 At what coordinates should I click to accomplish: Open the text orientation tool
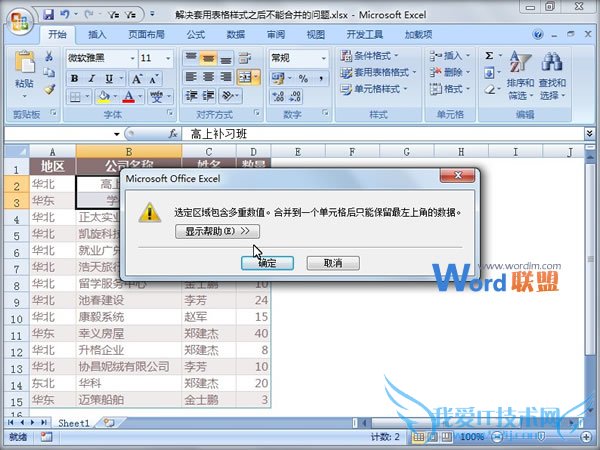coord(230,96)
